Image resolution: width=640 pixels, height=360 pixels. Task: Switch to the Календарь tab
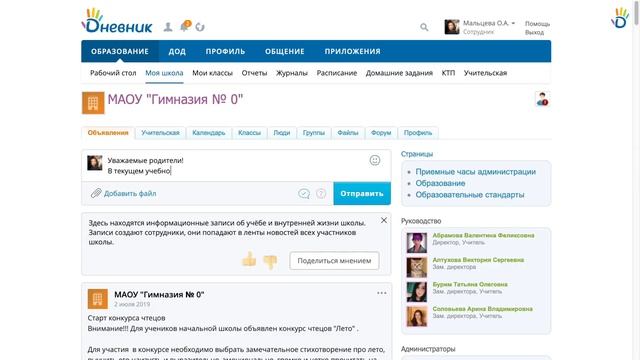tap(209, 133)
